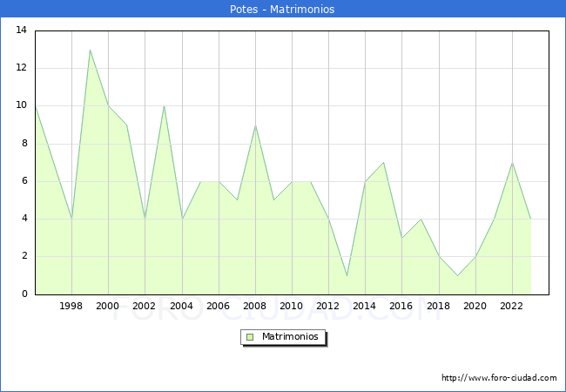Click the 2012 x-axis label
The height and width of the screenshot is (392, 566).
(327, 306)
